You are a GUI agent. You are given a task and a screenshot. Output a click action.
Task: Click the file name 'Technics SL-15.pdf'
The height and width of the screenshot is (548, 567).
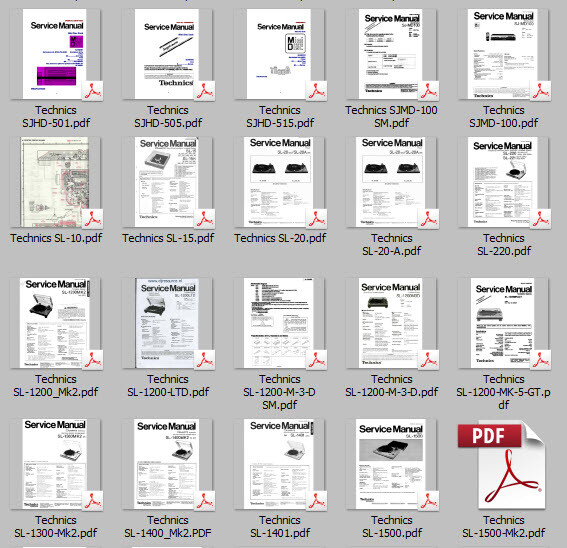click(x=168, y=238)
